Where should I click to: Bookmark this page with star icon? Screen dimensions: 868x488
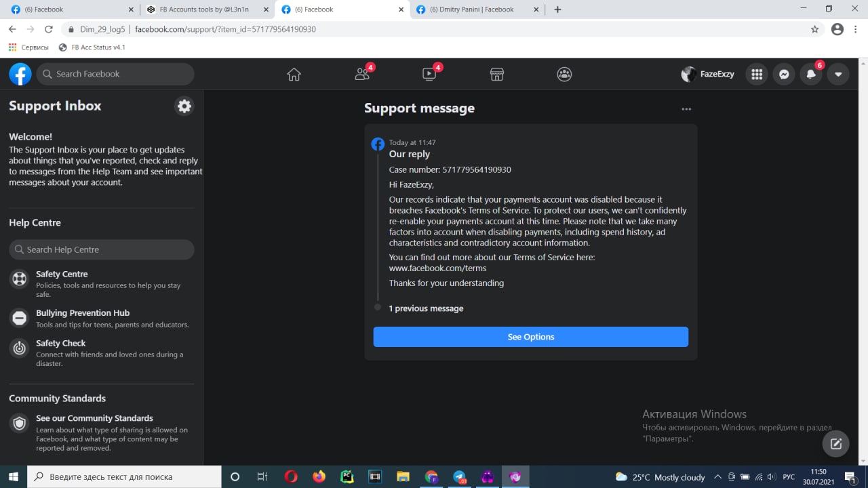point(814,29)
